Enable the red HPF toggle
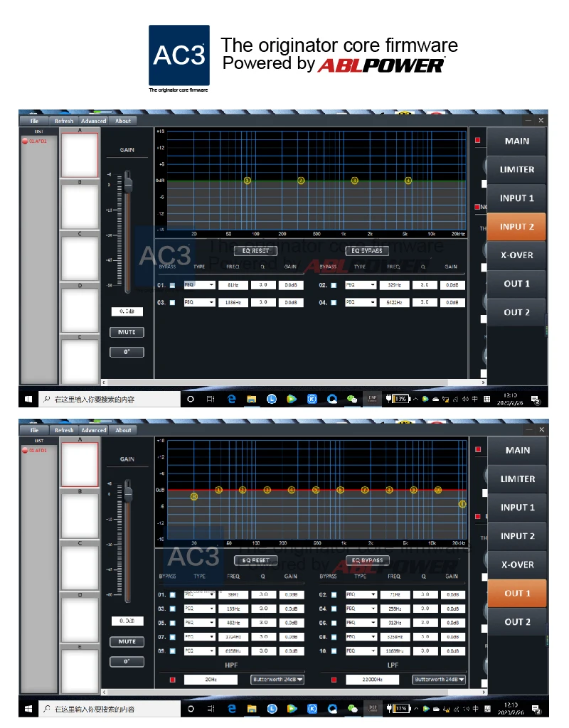Screen dimensions: 569x728 coord(172,680)
